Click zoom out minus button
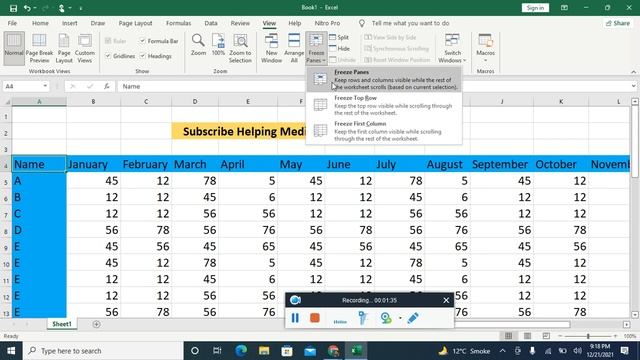Image resolution: width=640 pixels, height=360 pixels. click(560, 336)
